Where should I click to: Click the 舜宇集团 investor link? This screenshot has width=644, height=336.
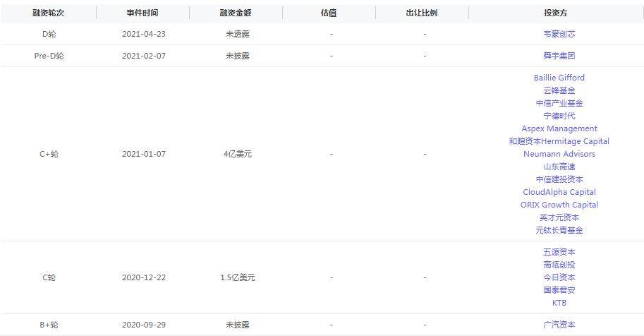pos(559,56)
